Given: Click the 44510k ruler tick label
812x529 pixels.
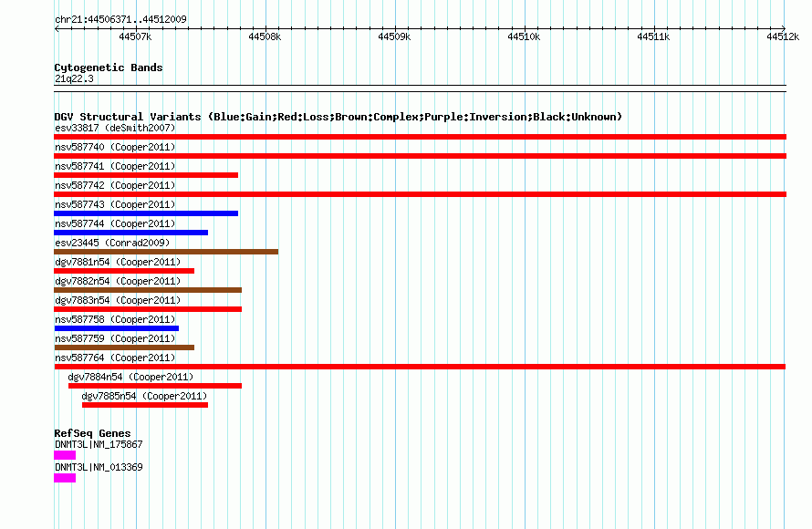Looking at the screenshot, I should pos(524,36).
